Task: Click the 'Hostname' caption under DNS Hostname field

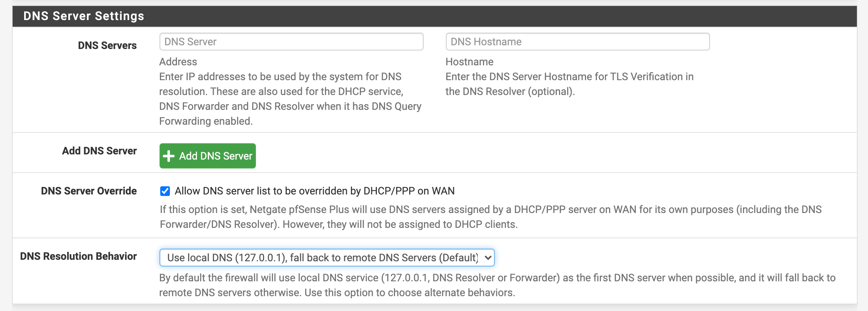Action: 469,62
